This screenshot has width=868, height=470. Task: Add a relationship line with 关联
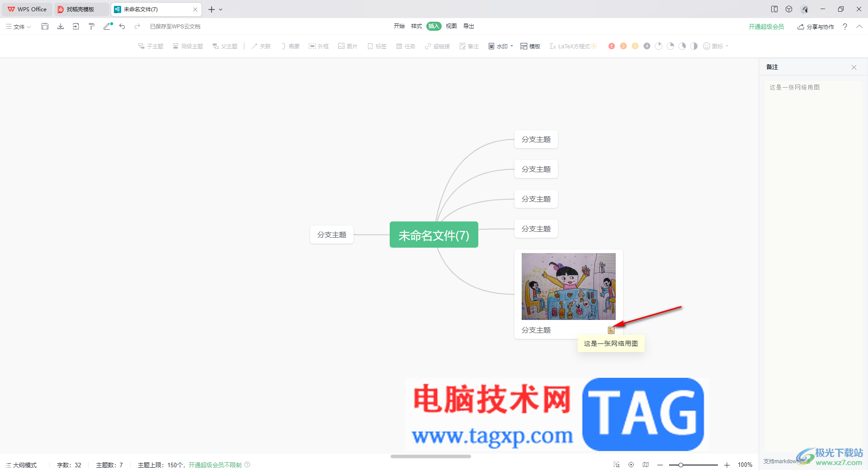click(261, 46)
